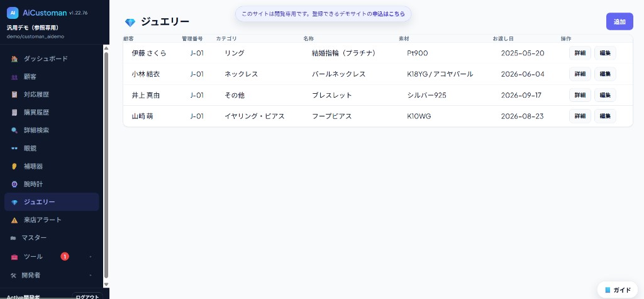Select 来店アラート in the sidebar

52,220
